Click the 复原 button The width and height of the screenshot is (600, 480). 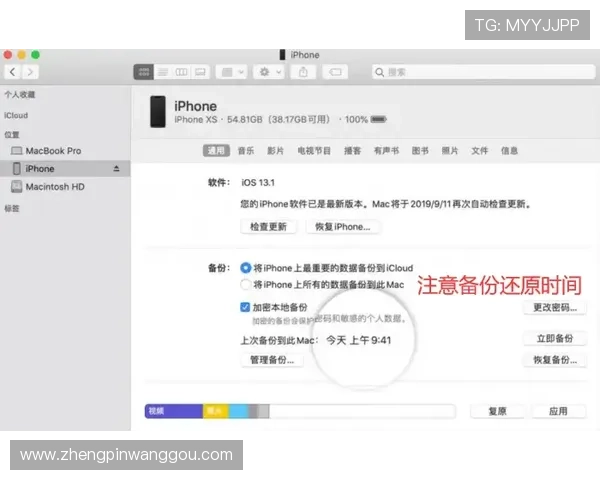(497, 411)
